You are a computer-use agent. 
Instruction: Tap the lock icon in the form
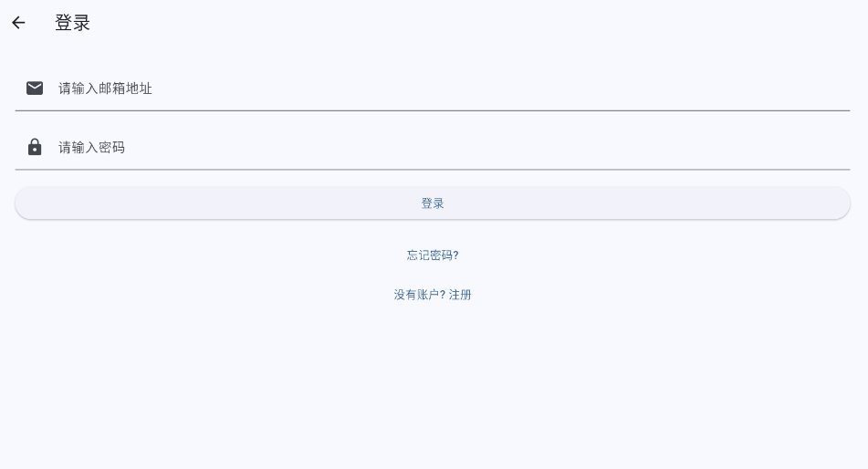point(35,147)
